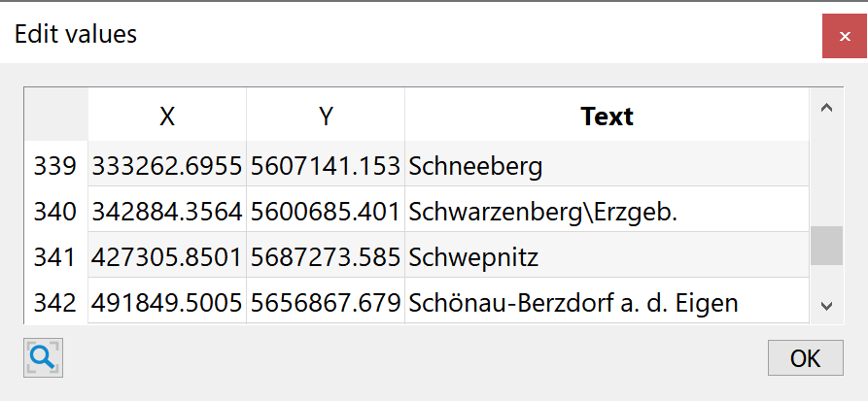Close the Edit values dialog
This screenshot has width=868, height=401.
coord(845,37)
